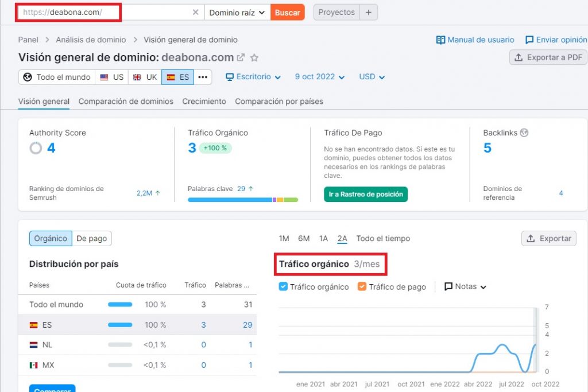588x392 pixels.
Task: Enable the Tráfico de pago checkbox
Action: pos(361,286)
